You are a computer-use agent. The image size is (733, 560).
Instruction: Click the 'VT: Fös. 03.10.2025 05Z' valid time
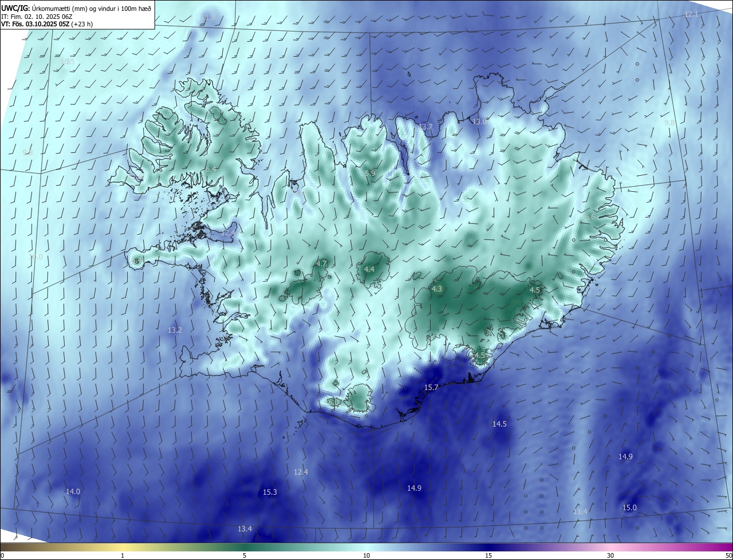tap(36, 24)
